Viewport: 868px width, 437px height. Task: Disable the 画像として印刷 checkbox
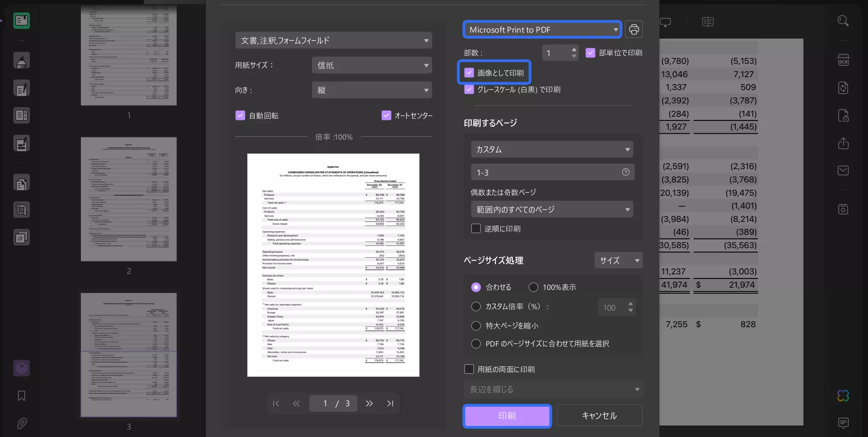[x=469, y=72]
